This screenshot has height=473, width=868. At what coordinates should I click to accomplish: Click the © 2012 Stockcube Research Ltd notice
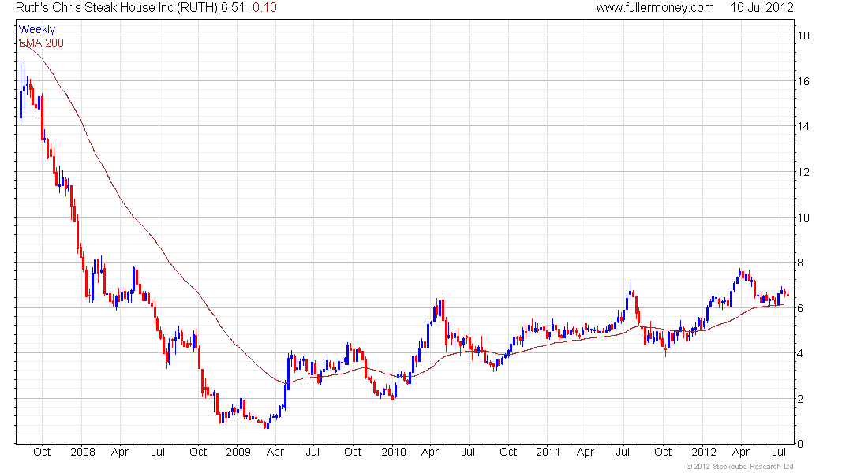point(739,467)
